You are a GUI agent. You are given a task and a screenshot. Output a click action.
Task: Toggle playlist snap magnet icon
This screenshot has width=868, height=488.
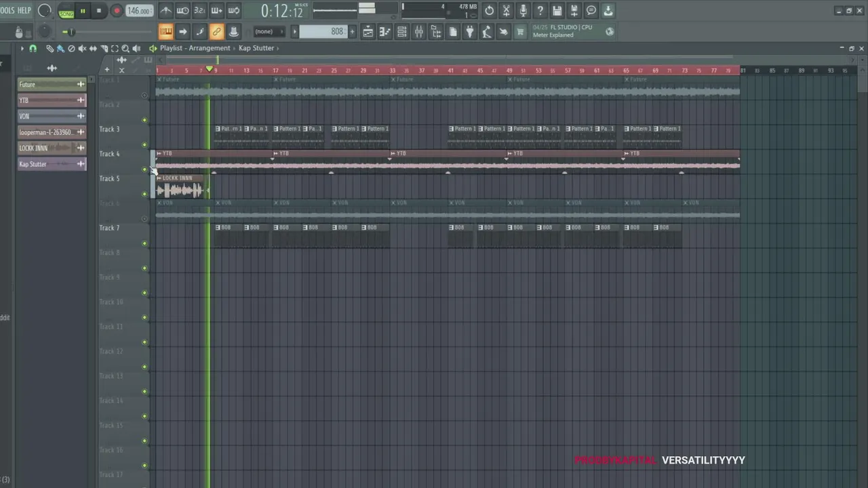[33, 48]
